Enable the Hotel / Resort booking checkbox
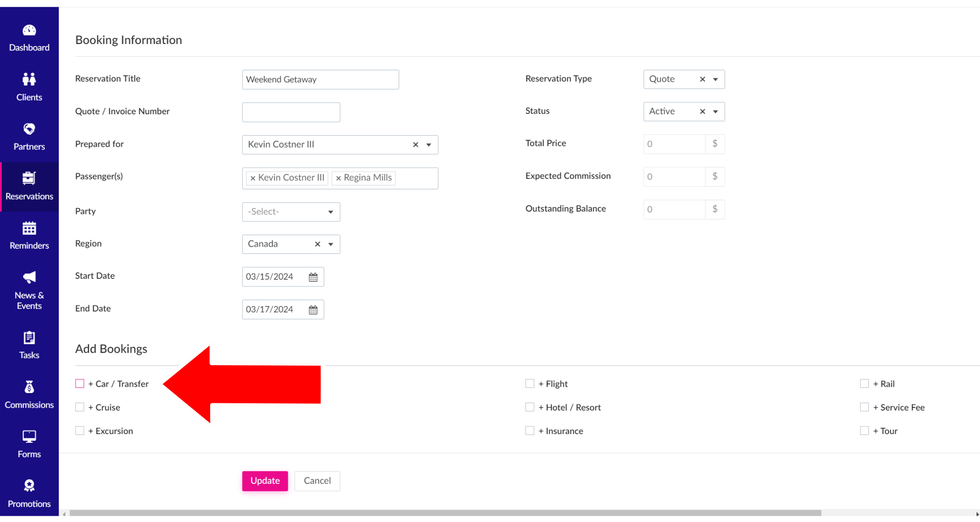This screenshot has width=980, height=522. point(530,407)
